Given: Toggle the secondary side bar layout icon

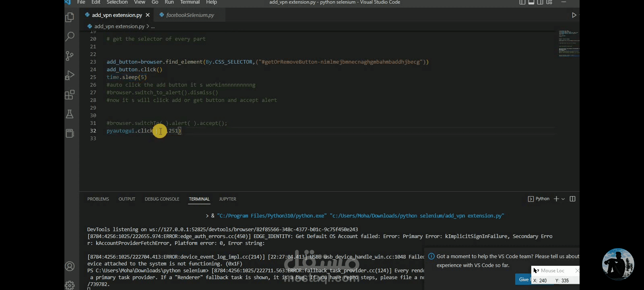Looking at the screenshot, I should click(540, 2).
